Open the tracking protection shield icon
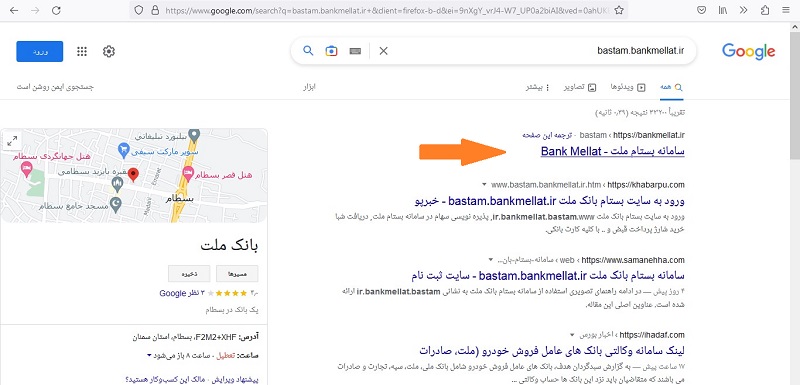The height and width of the screenshot is (385, 800). coord(139,10)
